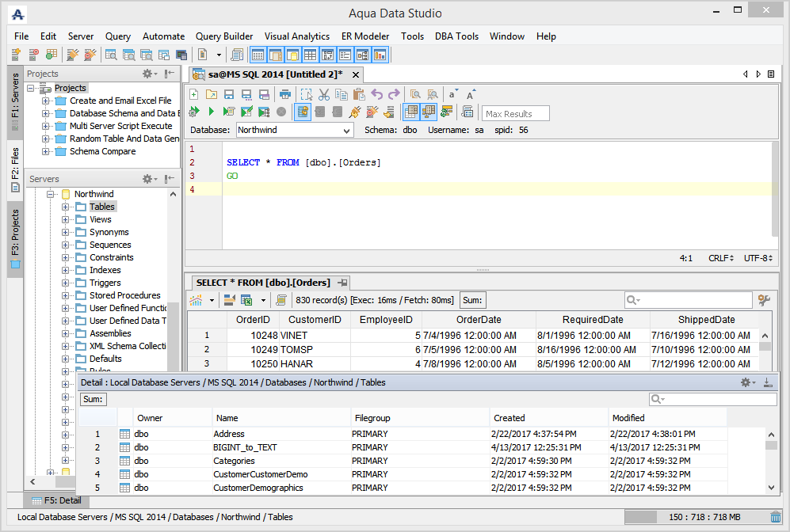Toggle the Sum button in query results
790x532 pixels.
pyautogui.click(x=472, y=300)
